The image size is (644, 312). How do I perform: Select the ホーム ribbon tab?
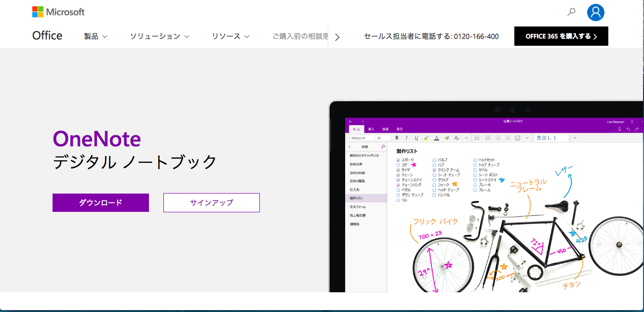click(356, 129)
